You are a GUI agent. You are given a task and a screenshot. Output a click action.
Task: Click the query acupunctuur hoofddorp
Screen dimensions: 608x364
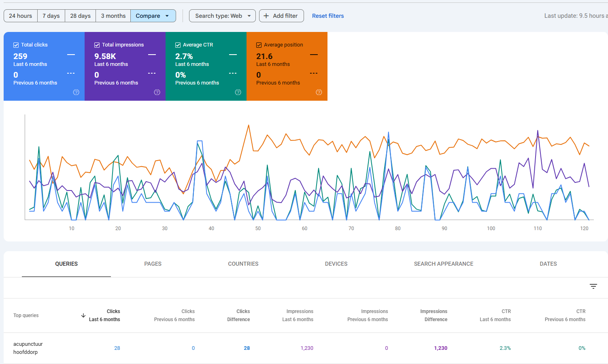coord(28,348)
